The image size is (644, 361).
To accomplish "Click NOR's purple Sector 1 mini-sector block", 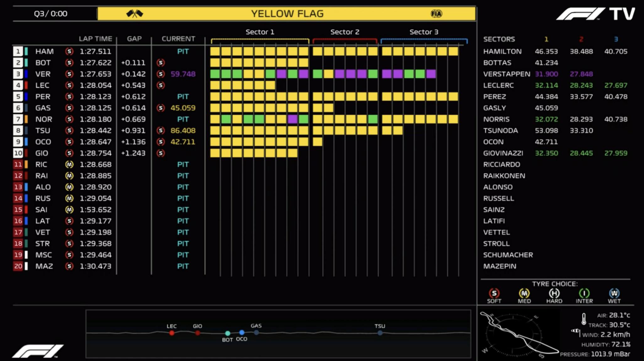I will tap(292, 119).
